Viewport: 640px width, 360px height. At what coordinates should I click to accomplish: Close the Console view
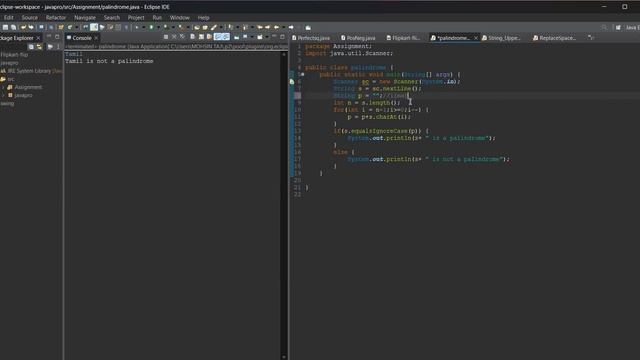coord(96,38)
